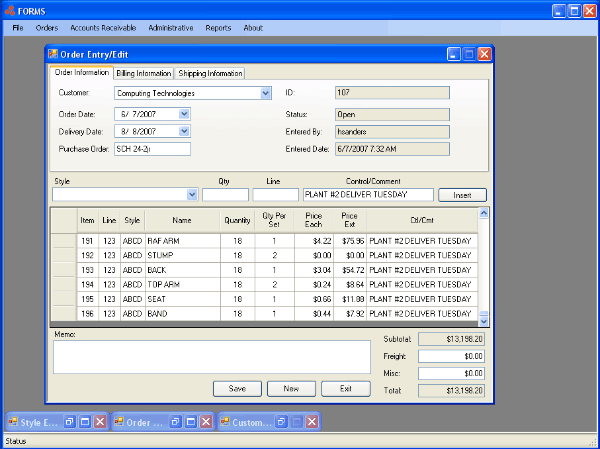
Task: Open the Orders menu
Action: pyautogui.click(x=47, y=28)
